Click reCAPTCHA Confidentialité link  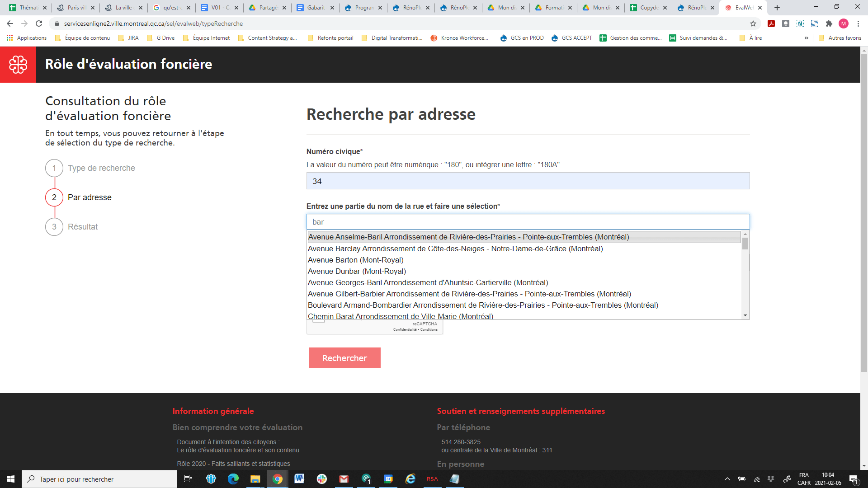pos(405,329)
